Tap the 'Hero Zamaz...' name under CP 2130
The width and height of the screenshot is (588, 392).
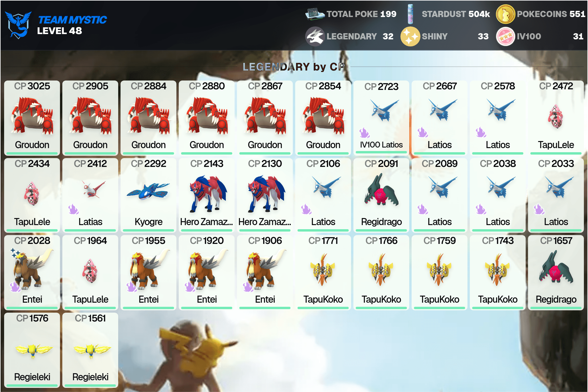[x=265, y=222]
